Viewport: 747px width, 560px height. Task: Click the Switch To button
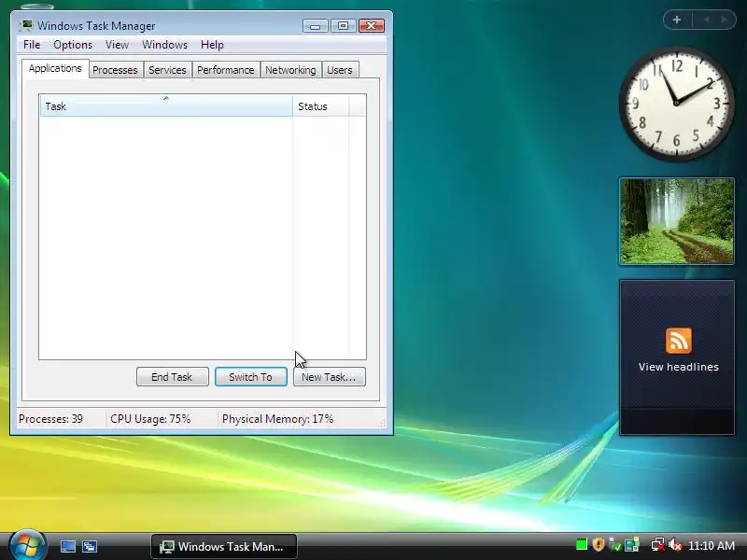[250, 377]
